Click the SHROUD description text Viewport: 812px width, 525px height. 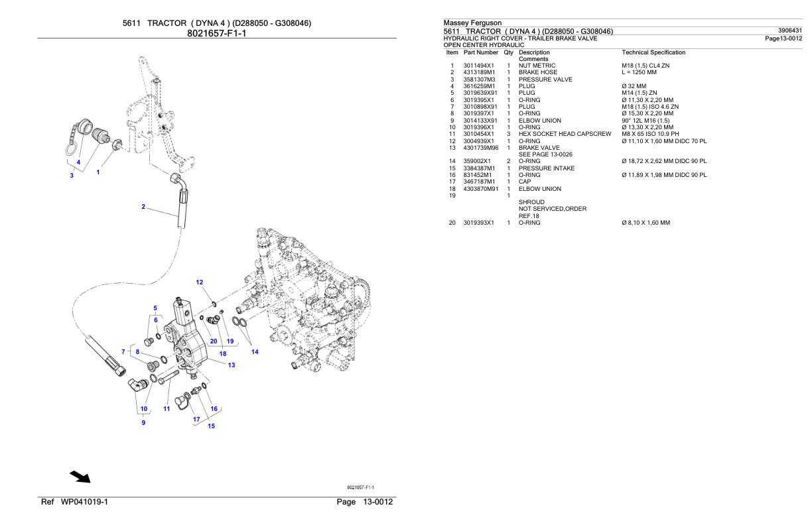532,202
